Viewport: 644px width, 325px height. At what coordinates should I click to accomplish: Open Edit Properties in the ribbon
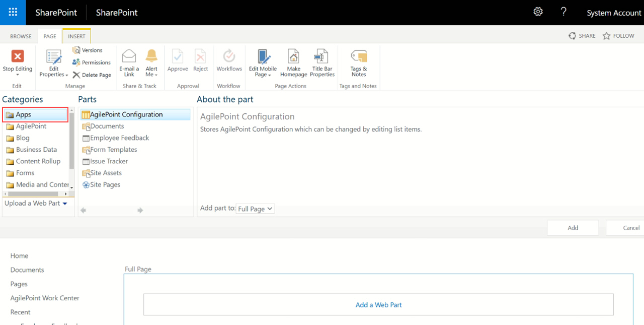tap(54, 63)
